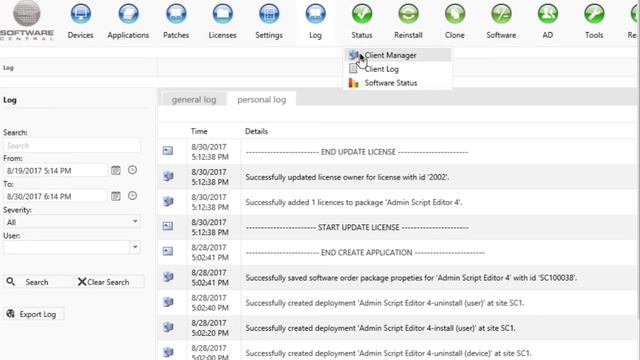Click the Clear Search button

(x=110, y=282)
